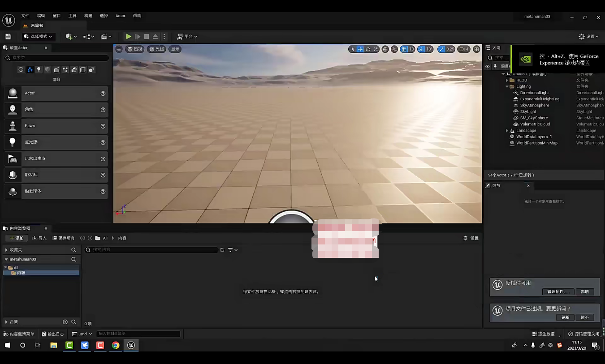
Task: Open help icon for 触发框 item
Action: [103, 175]
